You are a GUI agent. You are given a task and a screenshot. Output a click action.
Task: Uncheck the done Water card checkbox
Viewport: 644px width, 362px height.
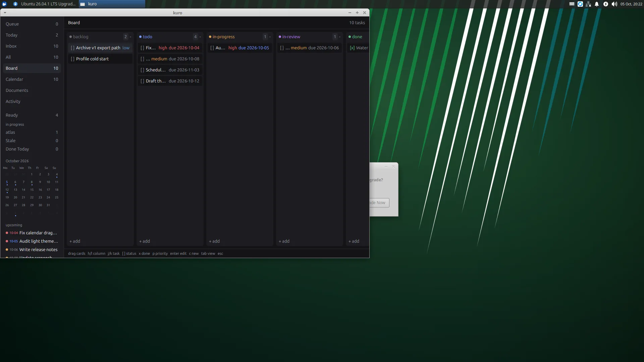point(352,48)
